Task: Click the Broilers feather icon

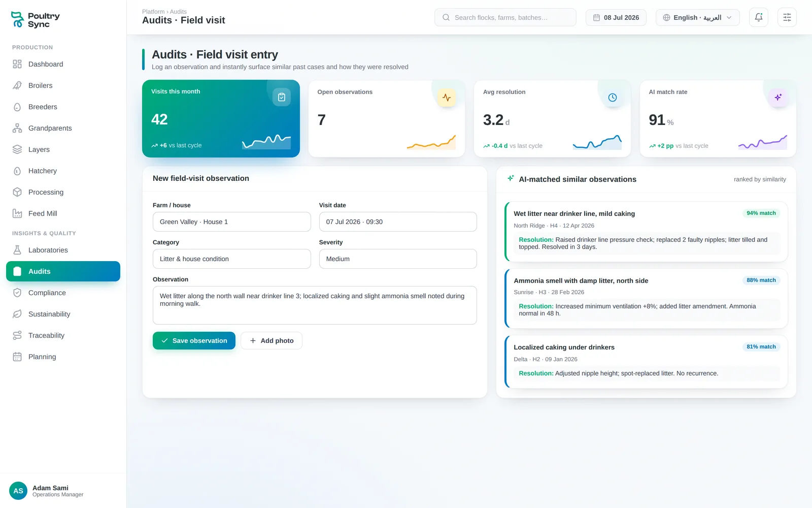Action: [x=17, y=85]
